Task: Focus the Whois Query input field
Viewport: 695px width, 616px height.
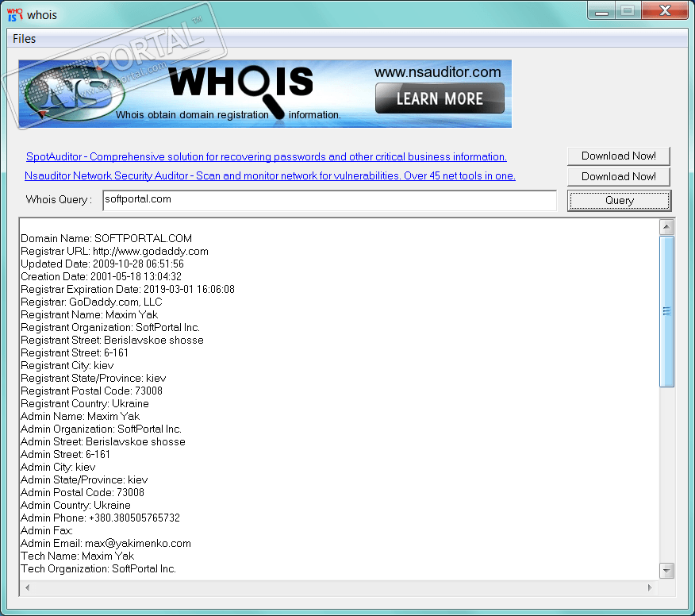Action: click(x=329, y=201)
